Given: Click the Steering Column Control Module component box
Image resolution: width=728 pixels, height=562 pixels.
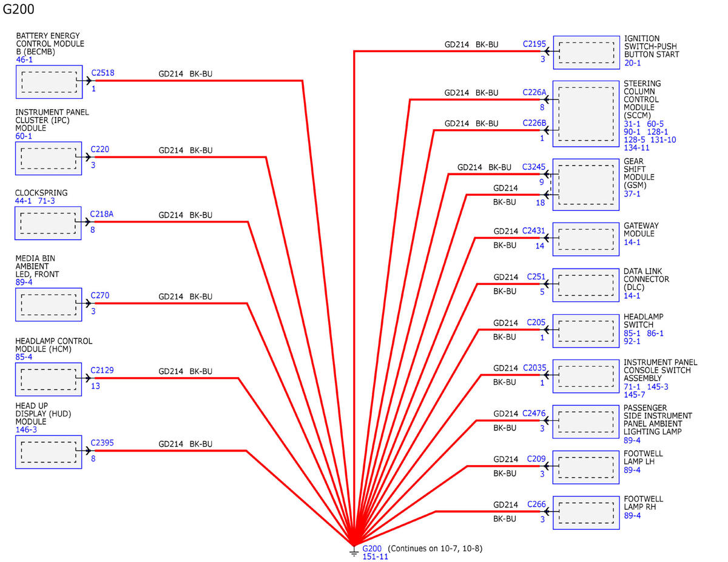Looking at the screenshot, I should point(586,114).
